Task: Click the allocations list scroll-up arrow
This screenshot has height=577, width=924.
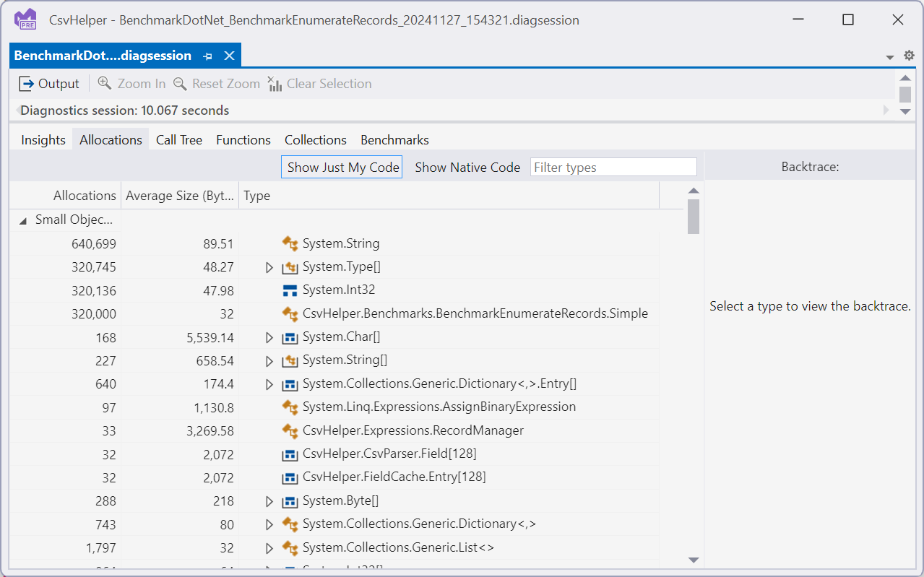Action: (x=694, y=191)
